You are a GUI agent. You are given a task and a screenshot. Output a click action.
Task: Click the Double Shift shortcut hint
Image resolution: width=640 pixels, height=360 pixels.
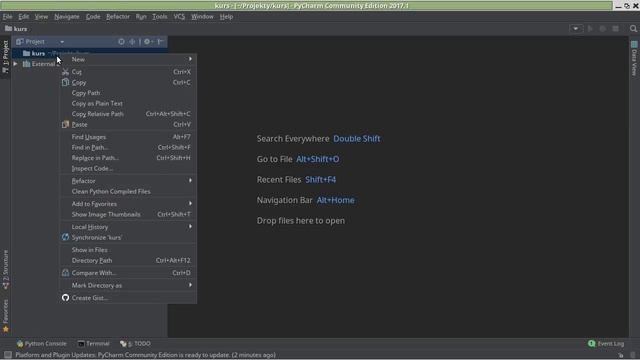coord(357,139)
